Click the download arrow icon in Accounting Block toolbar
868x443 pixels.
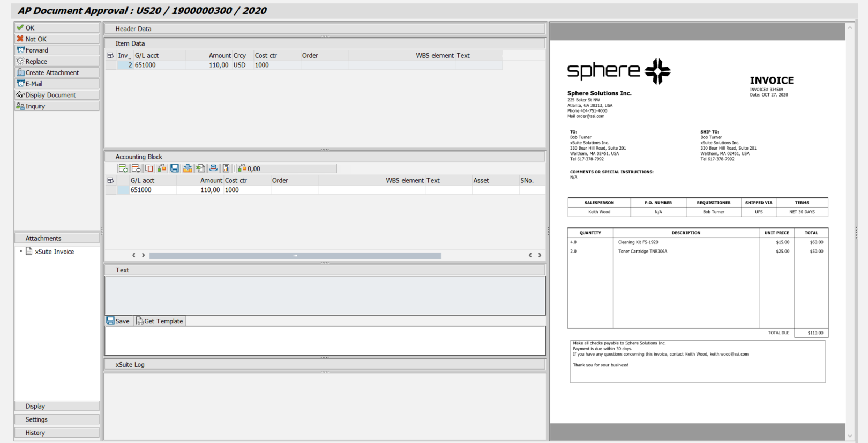pos(188,168)
